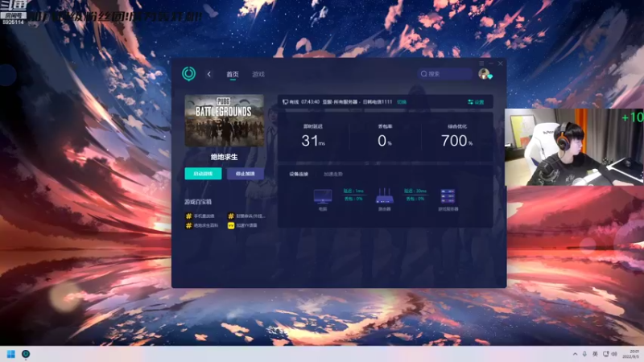Click into the 搜索 search field

tap(445, 74)
